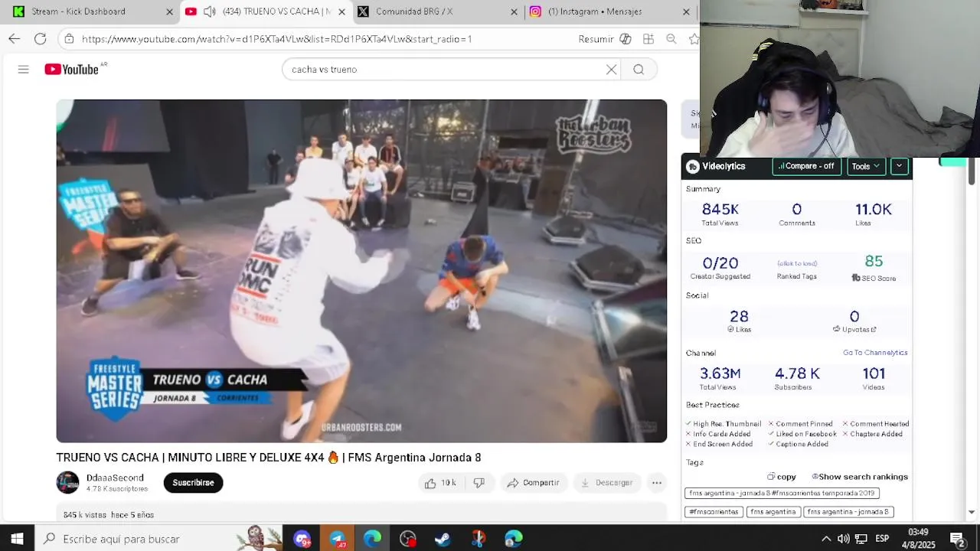
Task: Dislike the video with the thumbs down button
Action: tap(479, 483)
